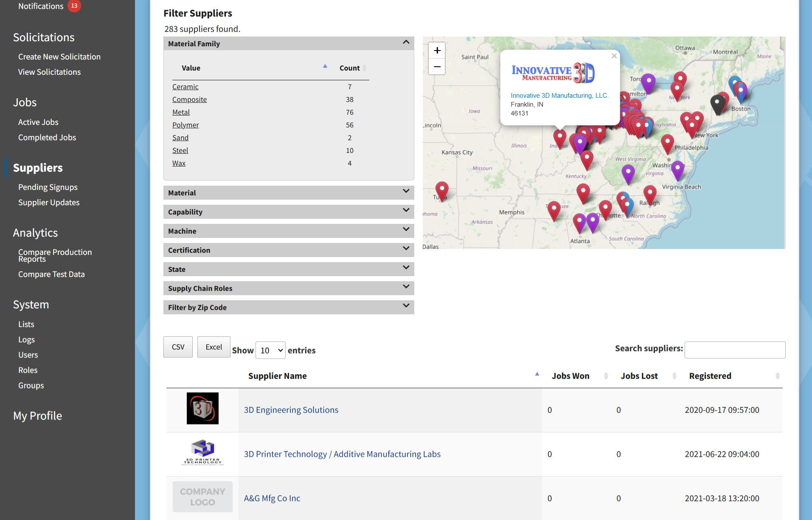
Task: Collapse the Material Family filter
Action: point(289,43)
